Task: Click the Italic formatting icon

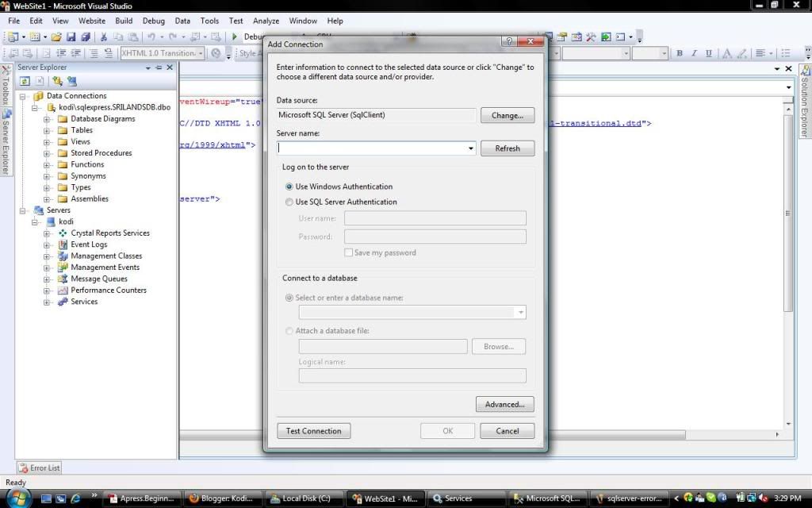Action: [x=694, y=53]
